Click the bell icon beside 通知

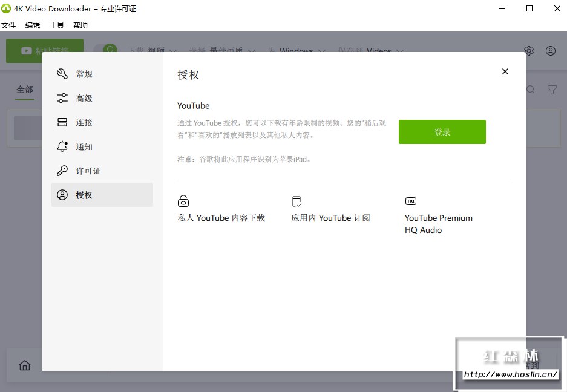click(62, 146)
